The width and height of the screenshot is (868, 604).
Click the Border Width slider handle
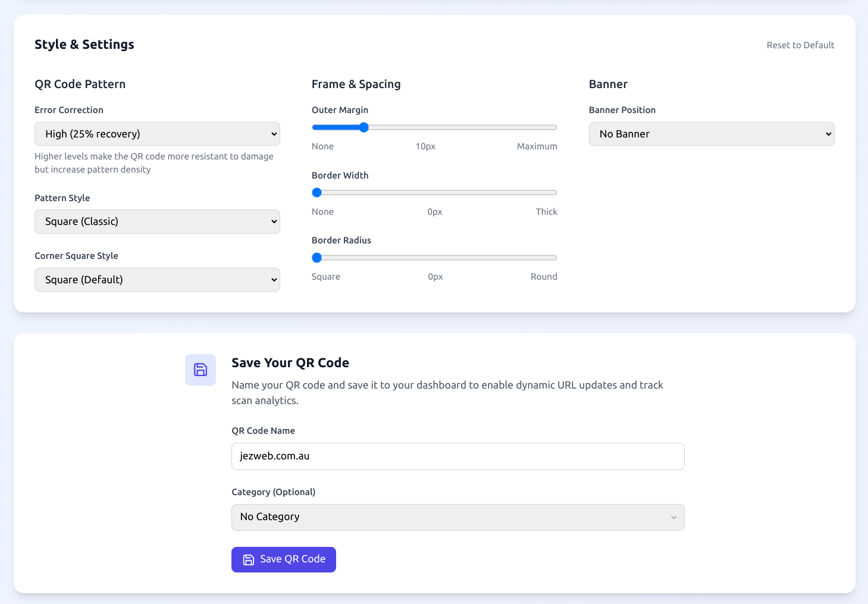click(317, 192)
